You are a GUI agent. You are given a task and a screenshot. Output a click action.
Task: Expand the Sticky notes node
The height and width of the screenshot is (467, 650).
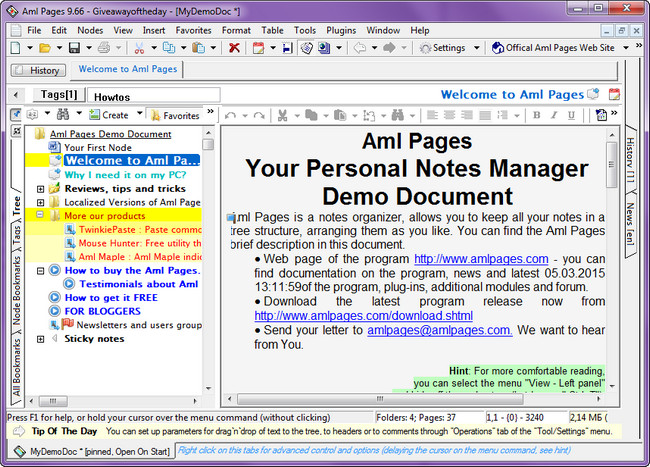pos(40,339)
